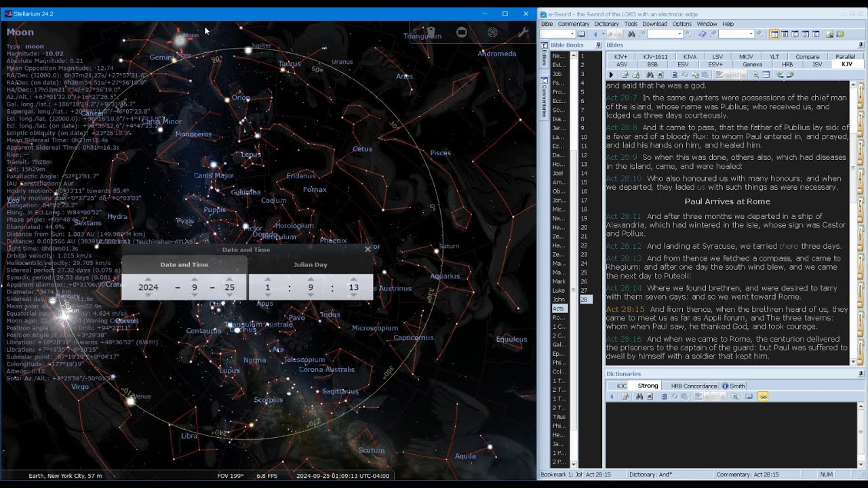868x488 pixels.
Task: Pin the Dictionaries panel
Action: pos(861,373)
